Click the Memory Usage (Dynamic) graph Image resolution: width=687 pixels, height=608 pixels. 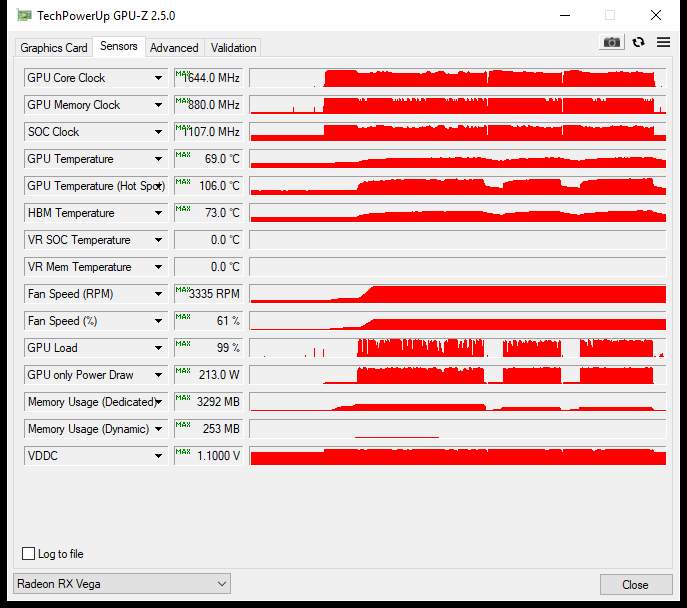click(x=458, y=429)
